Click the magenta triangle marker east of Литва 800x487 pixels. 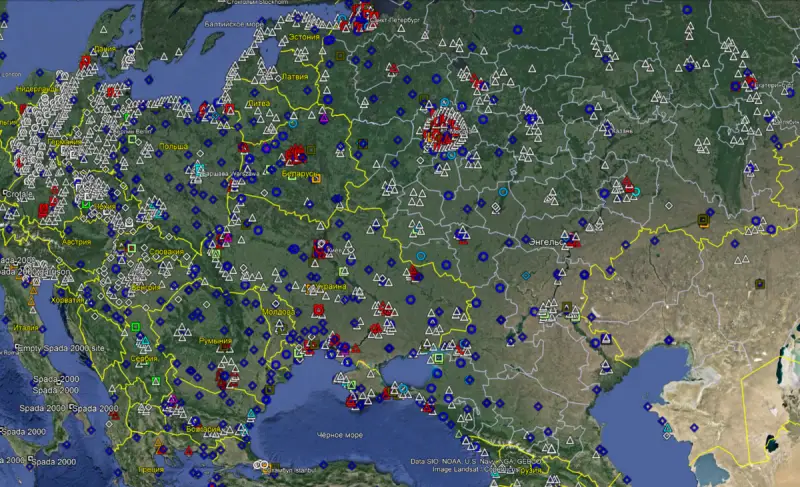(x=324, y=117)
